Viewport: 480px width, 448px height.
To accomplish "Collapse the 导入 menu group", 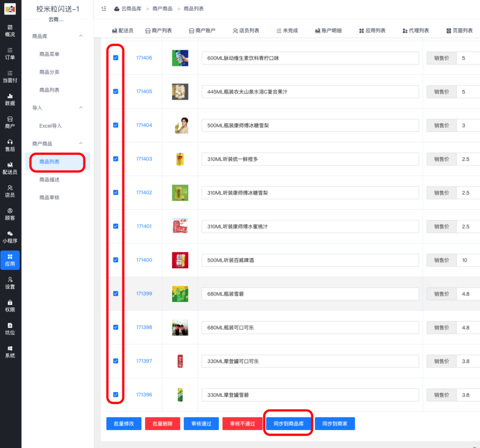I will (x=57, y=107).
